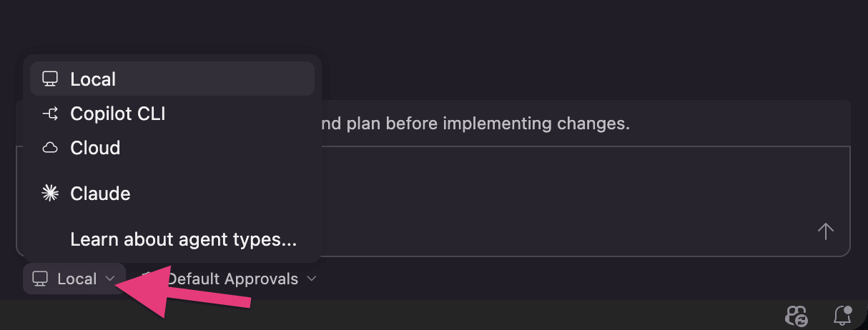This screenshot has height=330, width=868.
Task: Collapse the Local agent dropdown chevron
Action: tap(109, 279)
